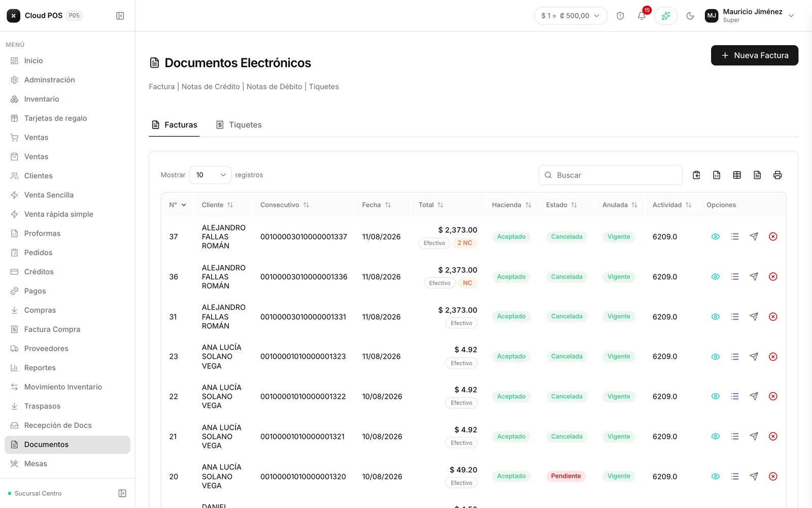Focus the Buscar search field
Screen dimensions: 812x508
611,175
